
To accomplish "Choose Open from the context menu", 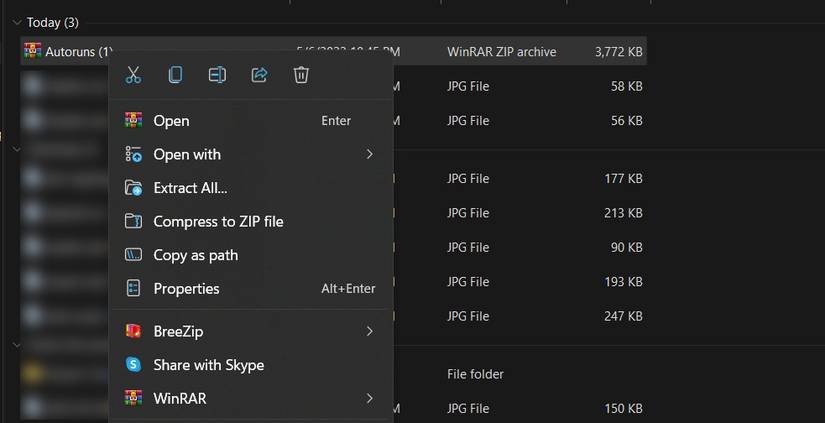I will point(171,121).
